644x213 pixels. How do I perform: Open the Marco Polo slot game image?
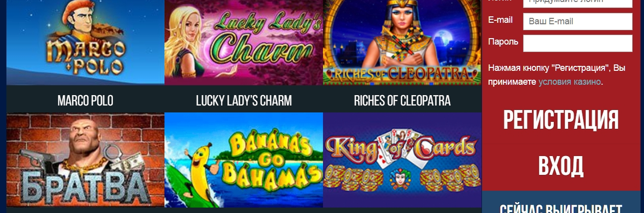[85, 43]
